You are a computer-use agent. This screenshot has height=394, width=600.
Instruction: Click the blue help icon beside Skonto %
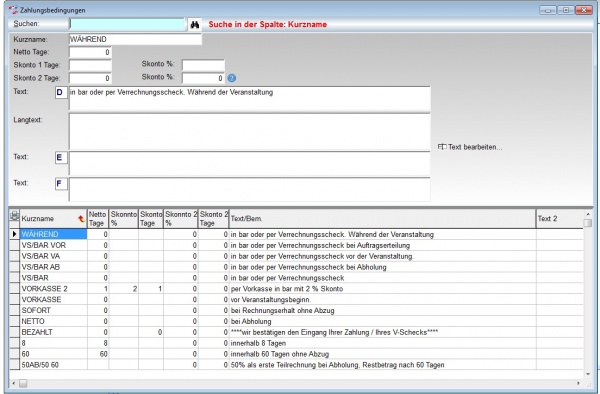coord(232,78)
